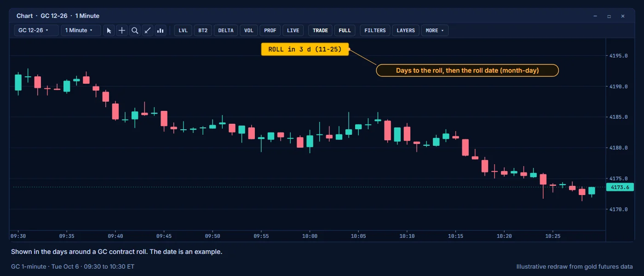
Task: Click the 4195.0 price axis label
Action: pos(619,56)
